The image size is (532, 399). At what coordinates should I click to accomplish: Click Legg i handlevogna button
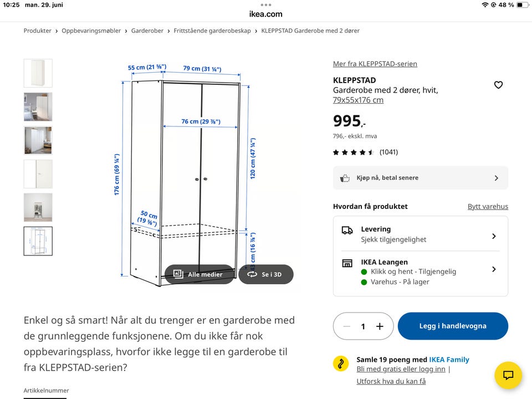453,326
